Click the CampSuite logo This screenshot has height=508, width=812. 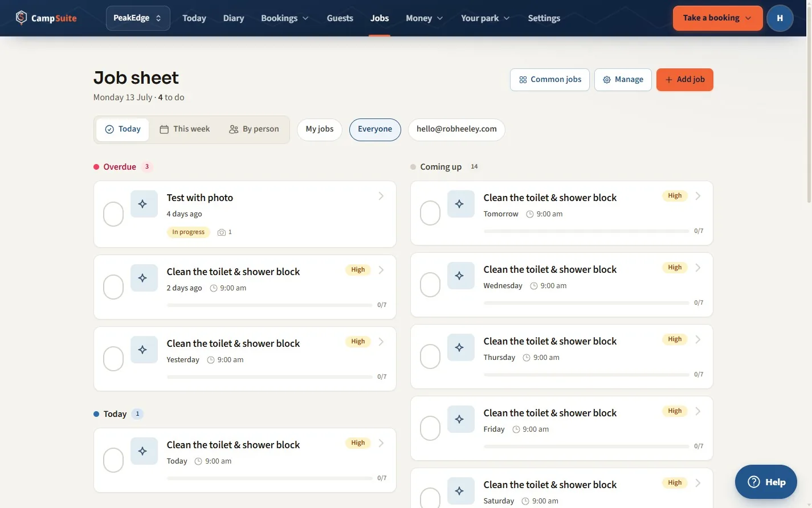46,18
